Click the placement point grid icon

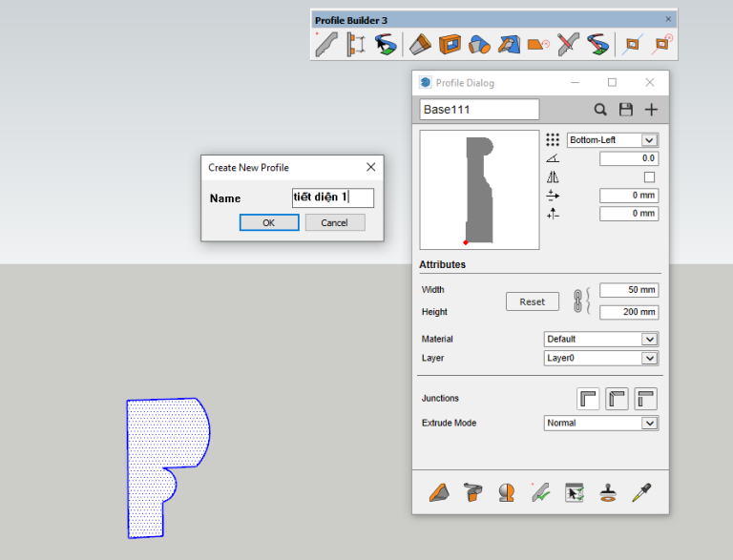click(x=553, y=140)
